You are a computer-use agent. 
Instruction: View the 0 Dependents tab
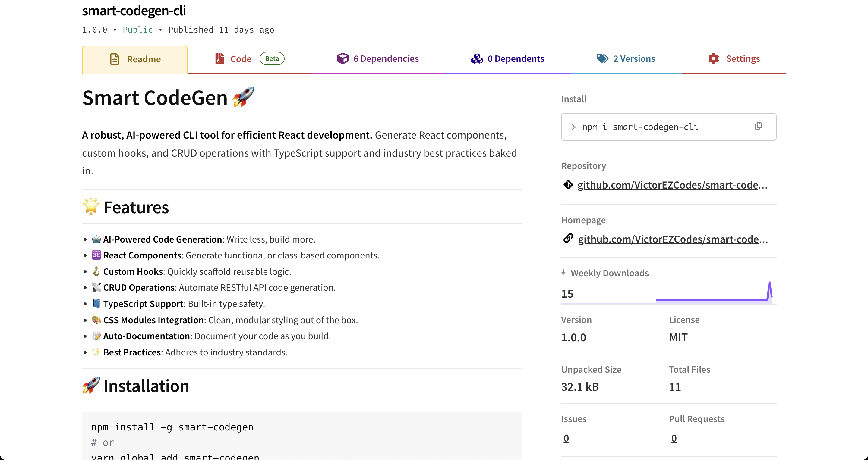tap(516, 58)
